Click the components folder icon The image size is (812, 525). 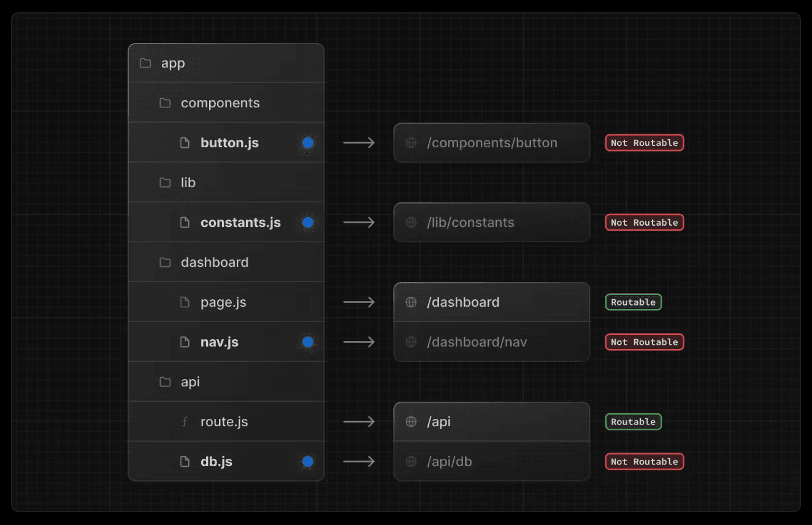165,103
